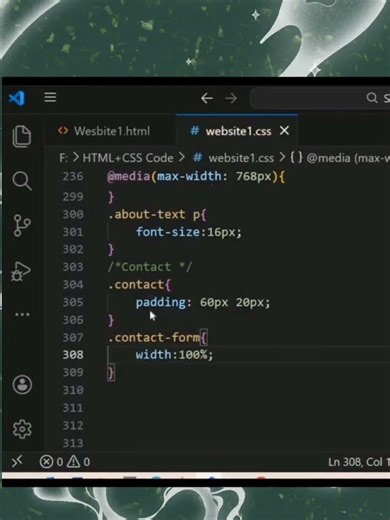390x520 pixels.
Task: Open the hamburger application menu
Action: [x=50, y=97]
